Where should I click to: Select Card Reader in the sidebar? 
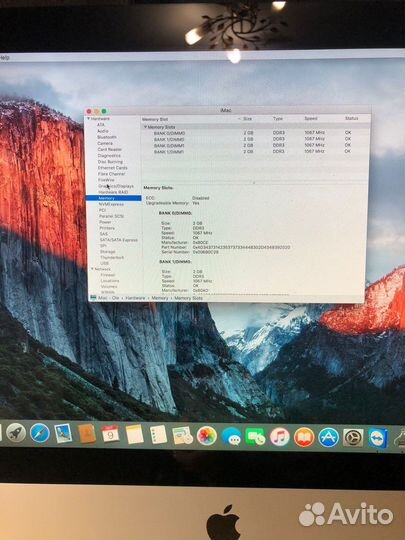[110, 149]
